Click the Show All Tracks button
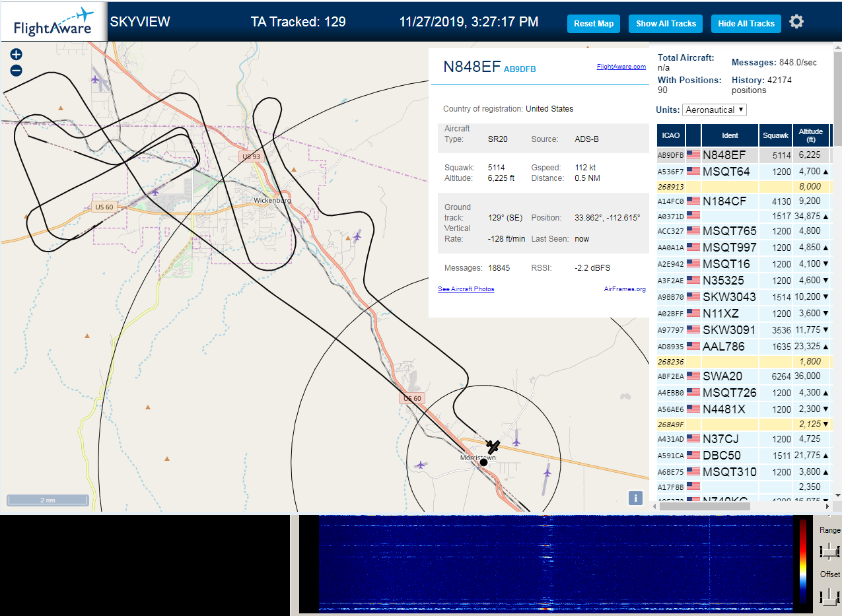The height and width of the screenshot is (616, 842). 666,24
